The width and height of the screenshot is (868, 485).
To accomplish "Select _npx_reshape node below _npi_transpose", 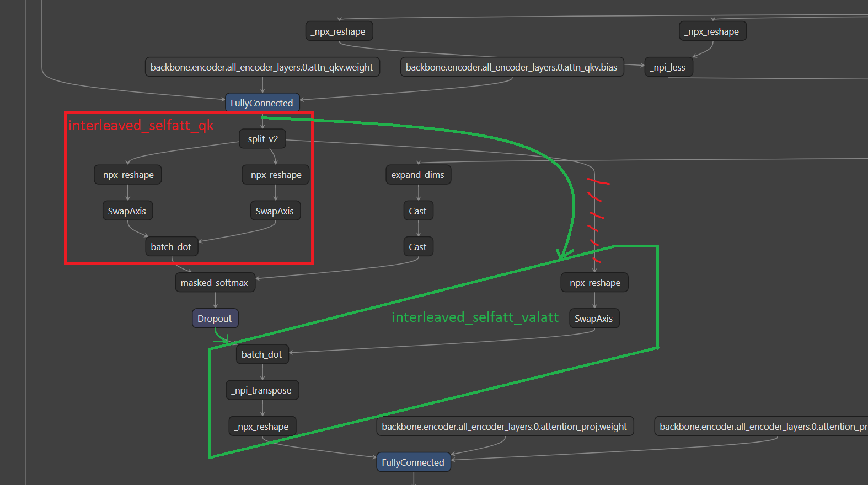I will click(262, 427).
